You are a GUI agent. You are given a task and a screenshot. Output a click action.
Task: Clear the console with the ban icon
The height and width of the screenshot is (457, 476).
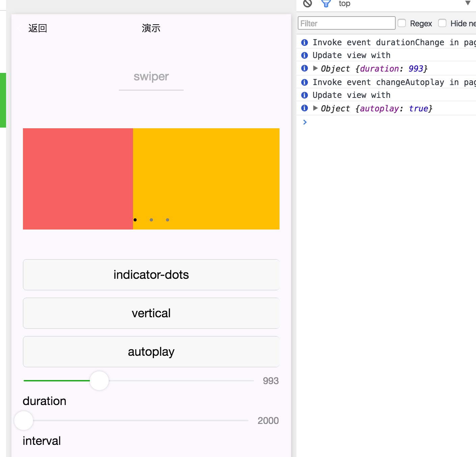(x=308, y=3)
